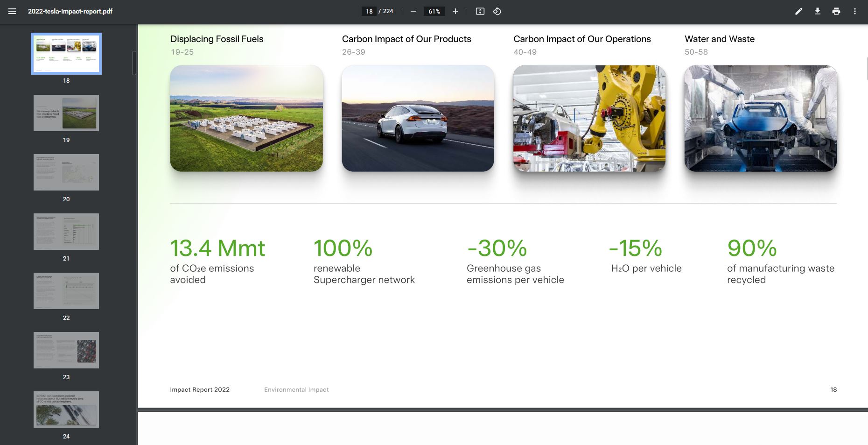The image size is (868, 445).
Task: Select page 18 thumbnail
Action: 66,54
